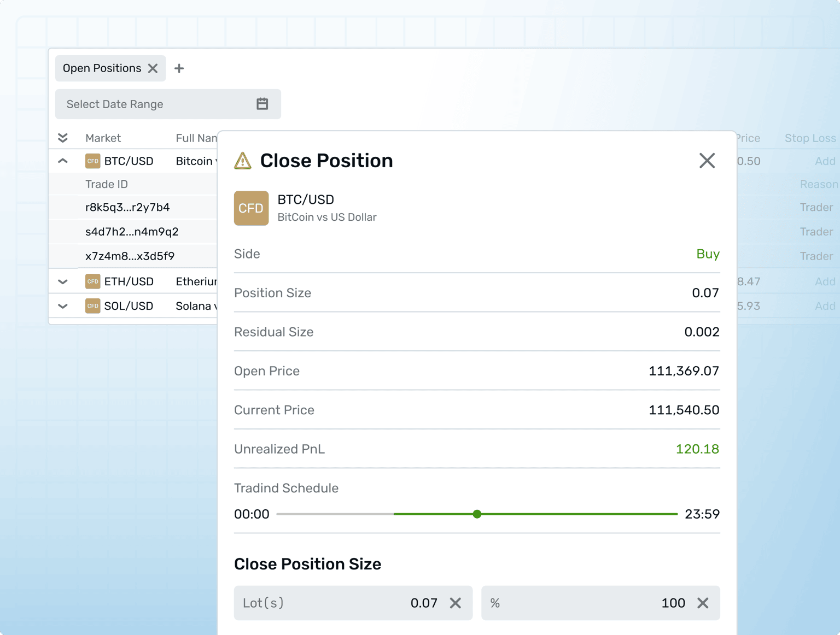Add stop loss for ETH/USD row
This screenshot has width=840, height=635.
click(825, 281)
